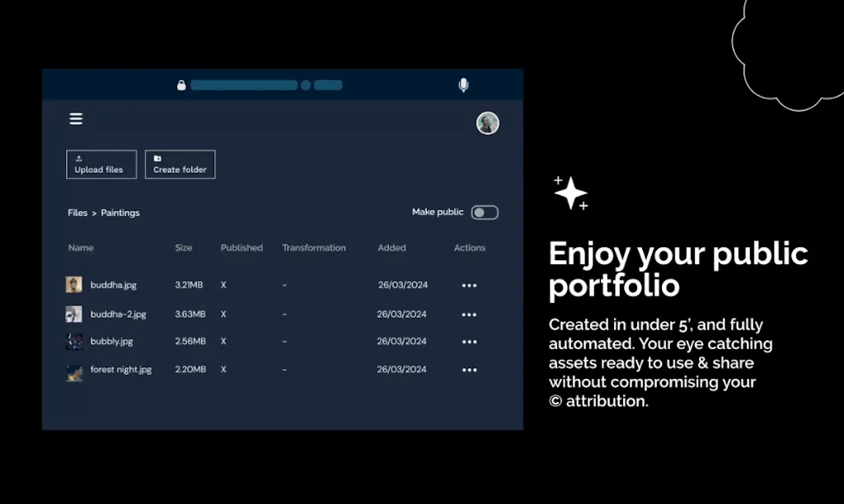Open actions menu for bubbly.jpg
This screenshot has height=504, width=844.
469,341
